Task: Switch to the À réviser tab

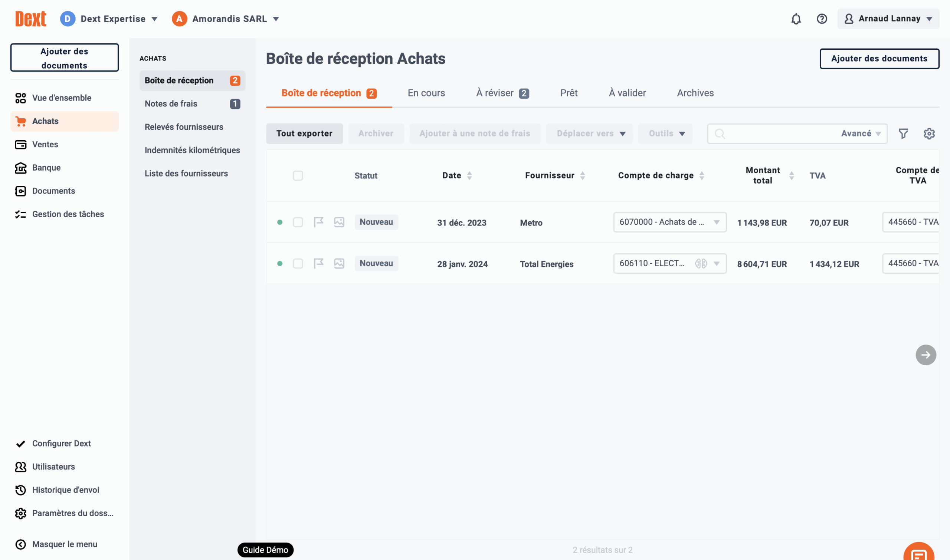Action: coord(502,93)
